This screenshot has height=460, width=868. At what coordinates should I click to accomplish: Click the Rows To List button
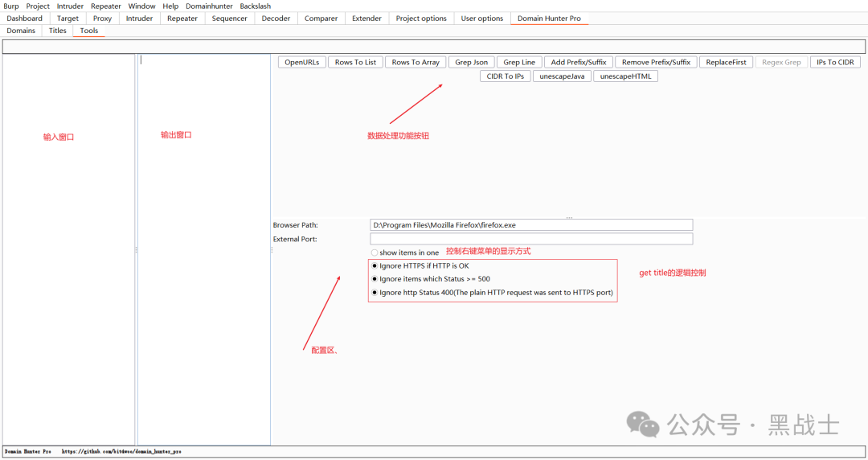pos(355,62)
